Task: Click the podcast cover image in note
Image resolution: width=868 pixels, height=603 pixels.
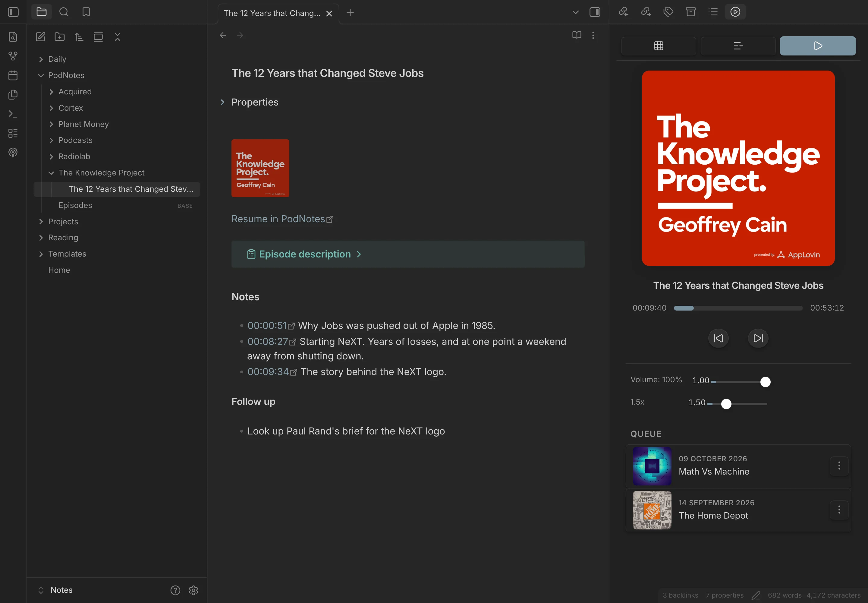Action: click(260, 168)
